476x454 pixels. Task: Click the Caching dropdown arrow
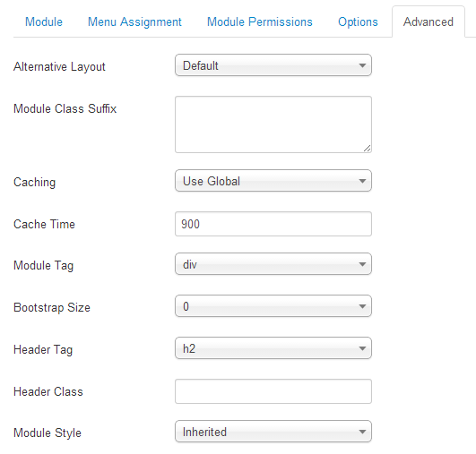[362, 181]
